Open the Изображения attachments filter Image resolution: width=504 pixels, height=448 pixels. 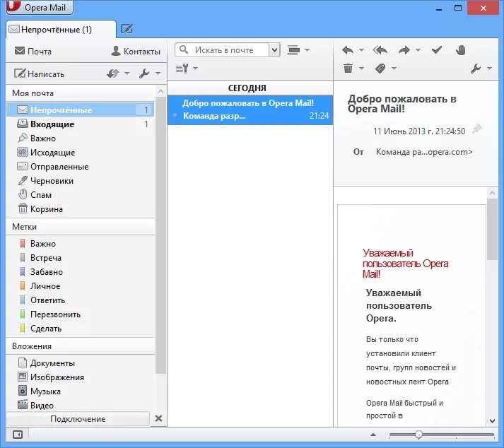(x=80, y=377)
